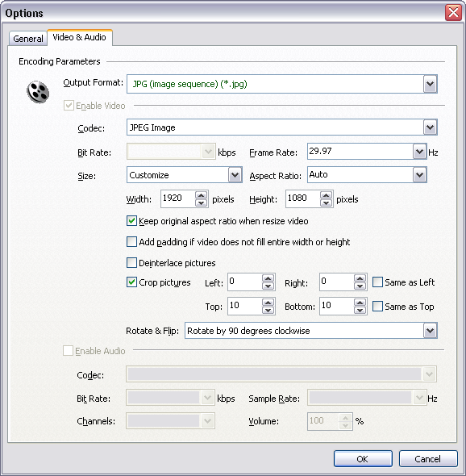Open the Rotate & Flip dropdown
Screen dimensions: 466x476
coord(430,330)
